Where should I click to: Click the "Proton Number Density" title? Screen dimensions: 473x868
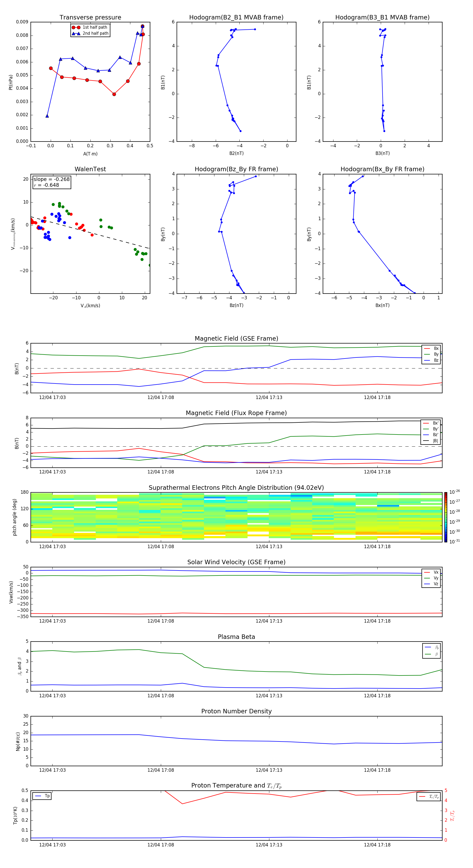[236, 711]
